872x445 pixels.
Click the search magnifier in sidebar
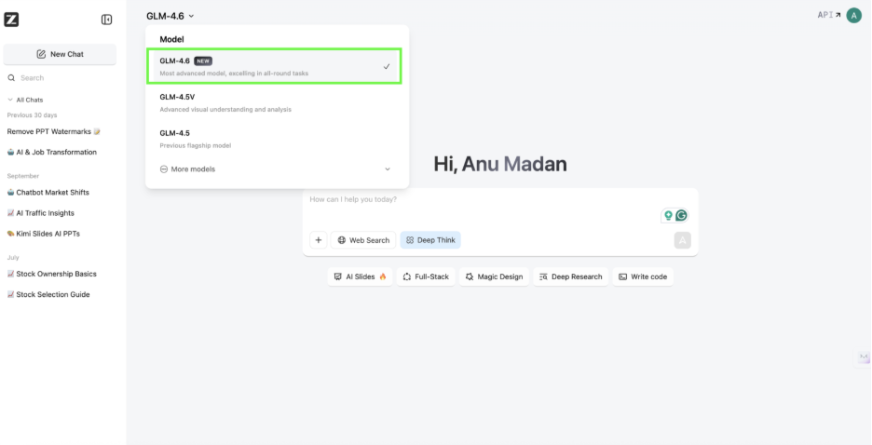11,78
